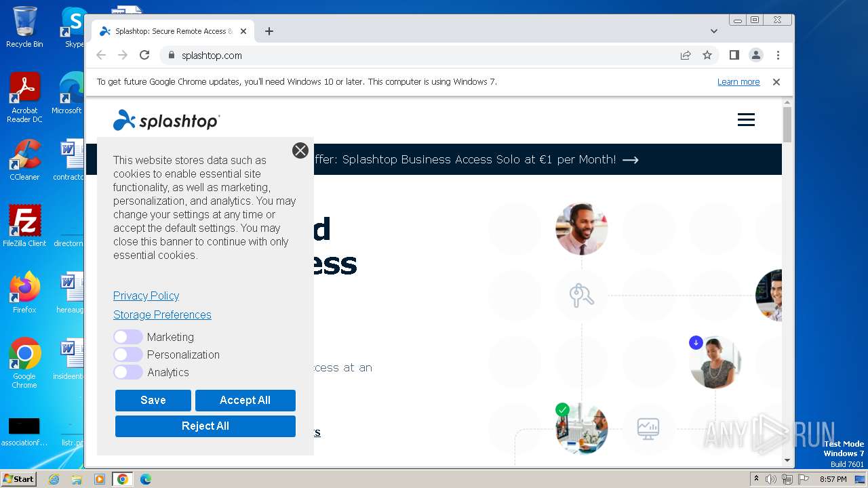This screenshot has height=488, width=868.
Task: Click the Action Center flag tray icon
Action: (803, 479)
